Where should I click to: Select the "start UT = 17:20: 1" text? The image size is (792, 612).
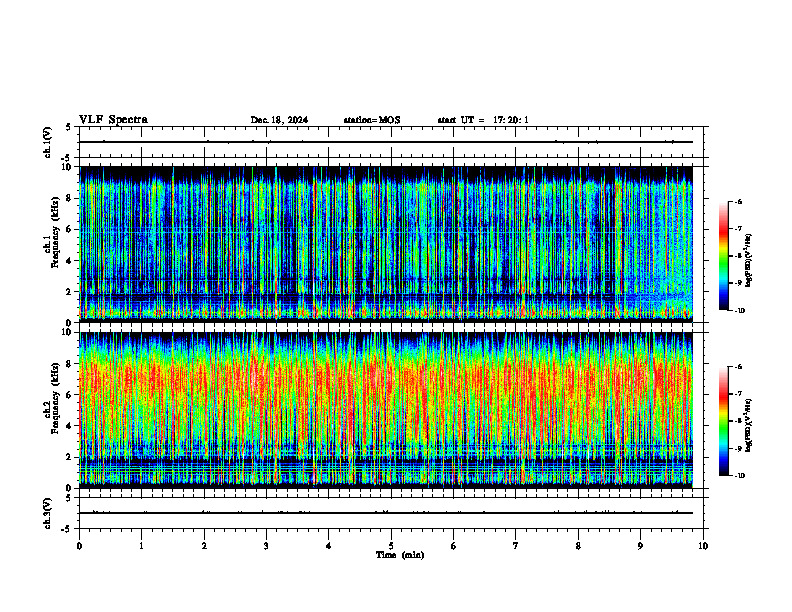[x=483, y=120]
